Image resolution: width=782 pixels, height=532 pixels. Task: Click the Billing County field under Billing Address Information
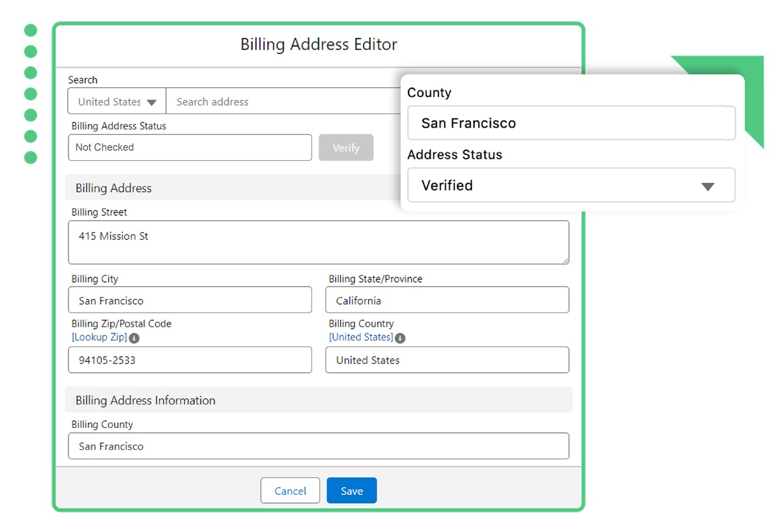coord(319,446)
